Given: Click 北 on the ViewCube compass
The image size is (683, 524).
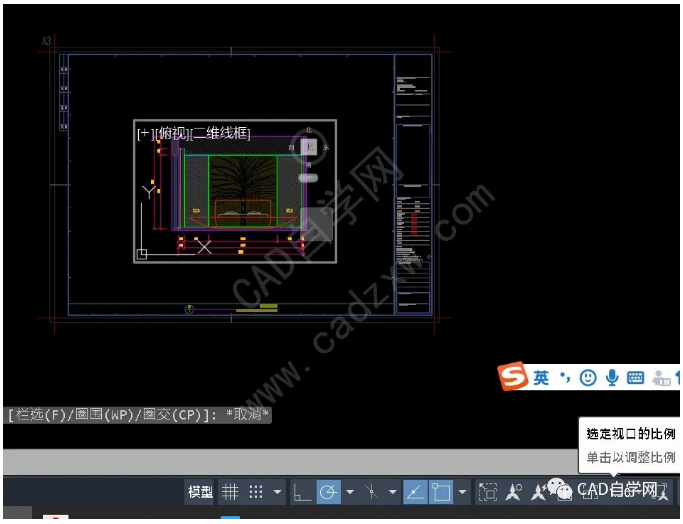Looking at the screenshot, I should (309, 130).
